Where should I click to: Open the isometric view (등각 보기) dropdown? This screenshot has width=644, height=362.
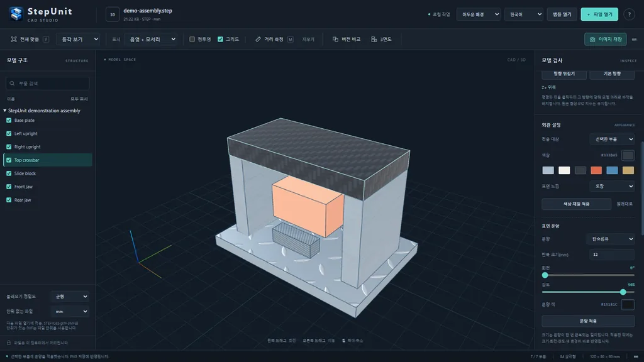(x=79, y=40)
